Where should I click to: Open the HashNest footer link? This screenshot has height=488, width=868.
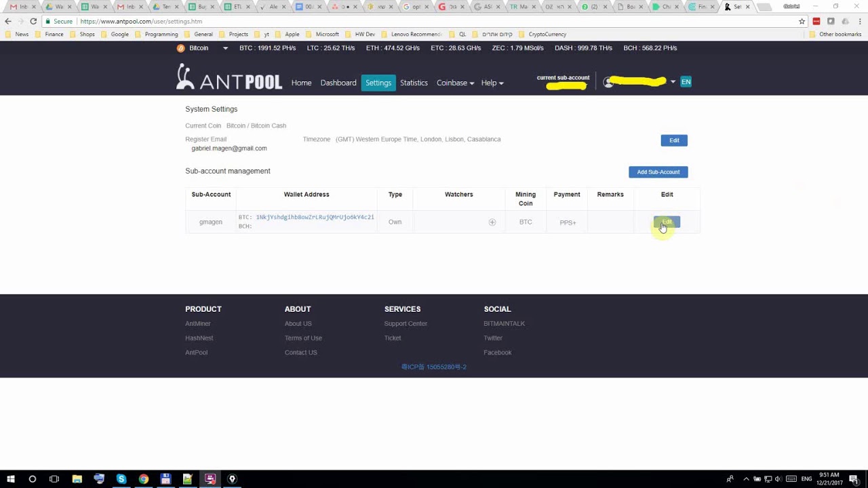pyautogui.click(x=199, y=338)
